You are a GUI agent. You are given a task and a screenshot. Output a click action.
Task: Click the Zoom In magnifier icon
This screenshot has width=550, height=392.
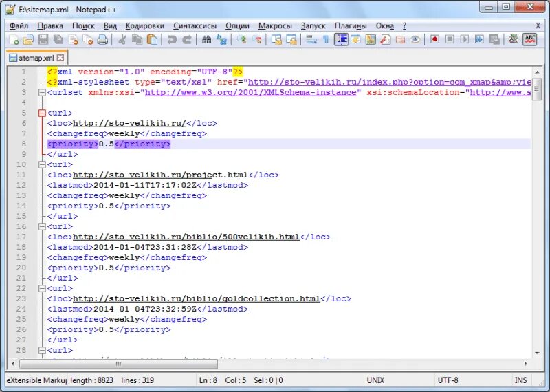pyautogui.click(x=241, y=39)
